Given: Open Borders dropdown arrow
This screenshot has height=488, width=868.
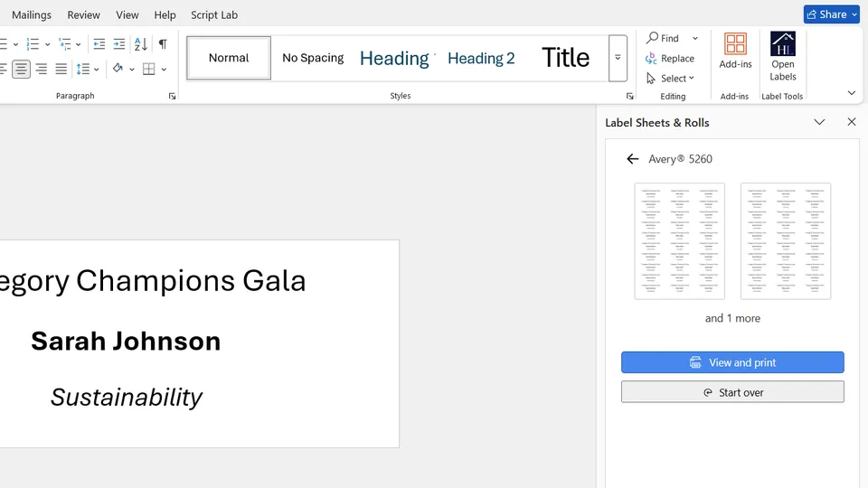Looking at the screenshot, I should coord(164,70).
